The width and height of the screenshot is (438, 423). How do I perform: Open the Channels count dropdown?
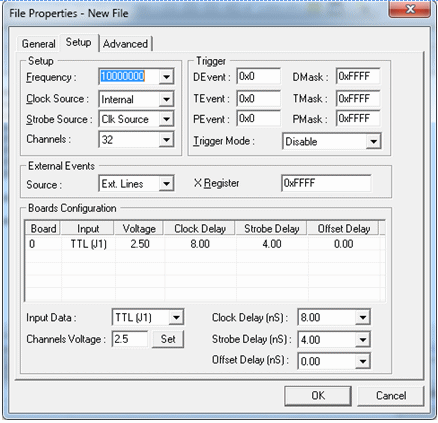click(166, 140)
